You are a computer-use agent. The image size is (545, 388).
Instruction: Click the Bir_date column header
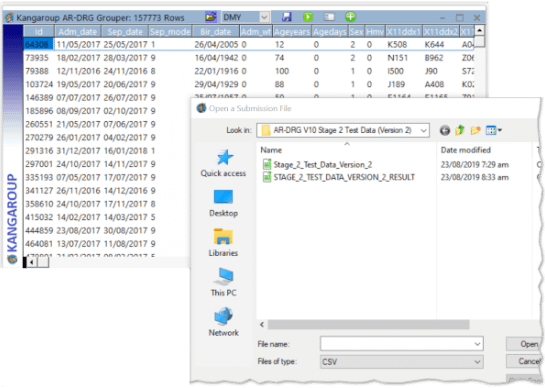pyautogui.click(x=215, y=32)
